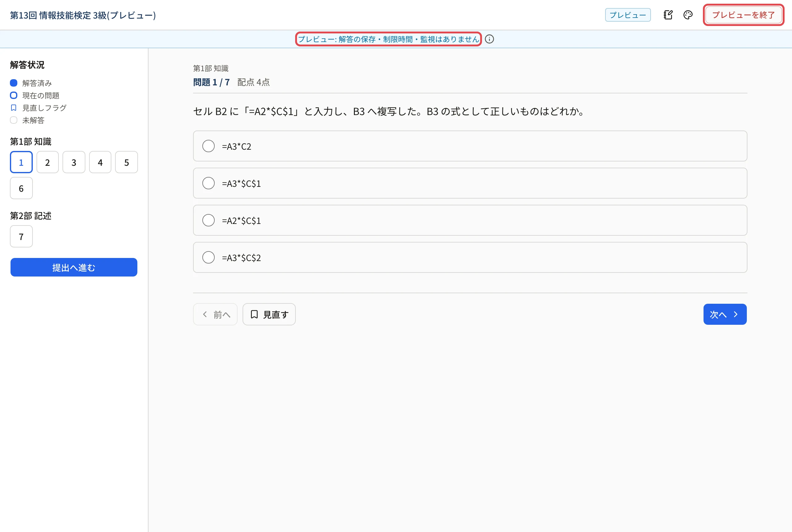
Task: Jump to question 3 in the sidebar
Action: pyautogui.click(x=74, y=162)
